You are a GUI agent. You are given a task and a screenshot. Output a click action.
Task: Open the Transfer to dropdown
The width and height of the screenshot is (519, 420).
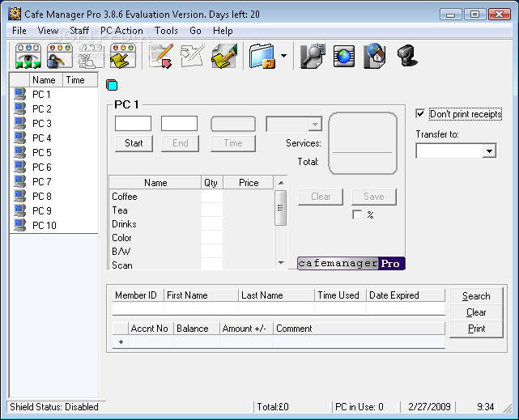click(489, 151)
